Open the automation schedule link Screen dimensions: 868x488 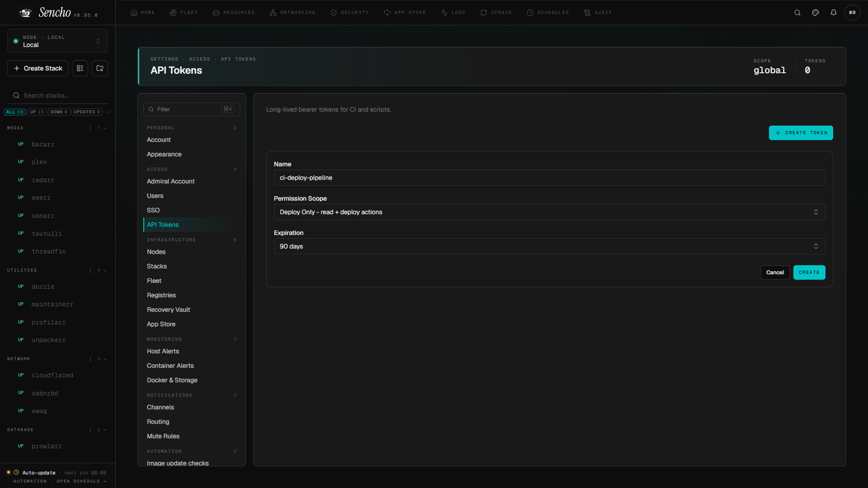coord(60,482)
